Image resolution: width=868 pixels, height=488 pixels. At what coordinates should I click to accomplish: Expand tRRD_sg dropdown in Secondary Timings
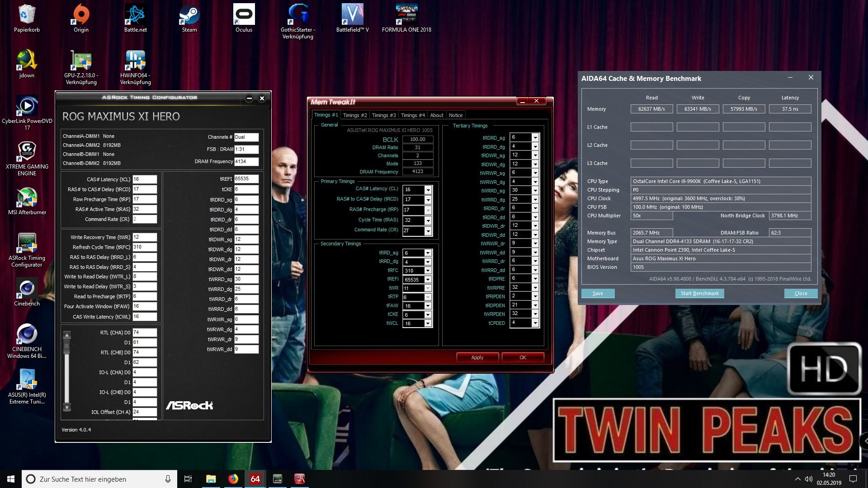pyautogui.click(x=428, y=253)
